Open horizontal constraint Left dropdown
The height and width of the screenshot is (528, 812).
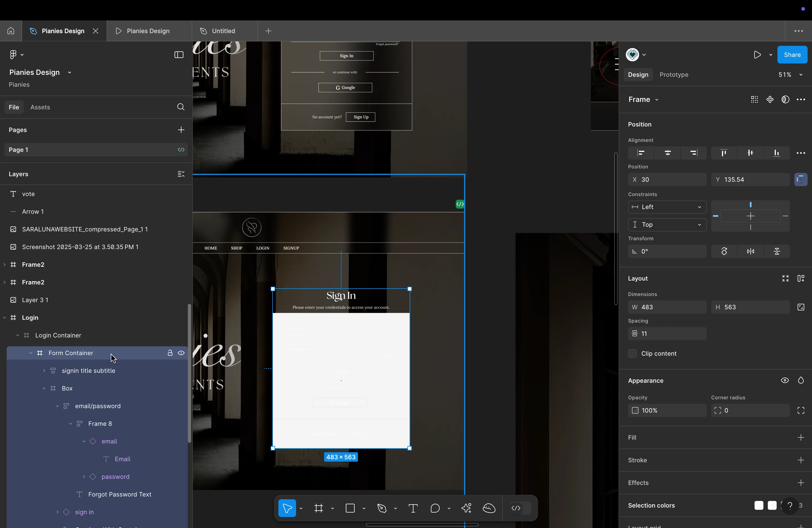[667, 207]
